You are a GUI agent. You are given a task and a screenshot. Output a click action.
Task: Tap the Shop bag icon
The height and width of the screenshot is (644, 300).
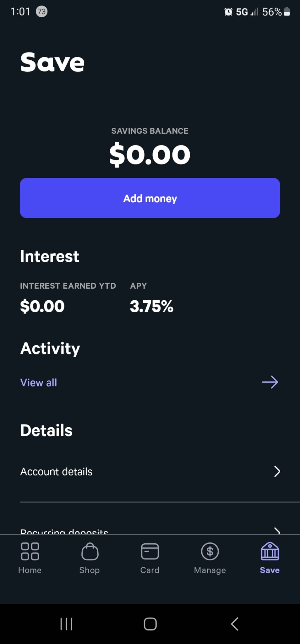90,551
